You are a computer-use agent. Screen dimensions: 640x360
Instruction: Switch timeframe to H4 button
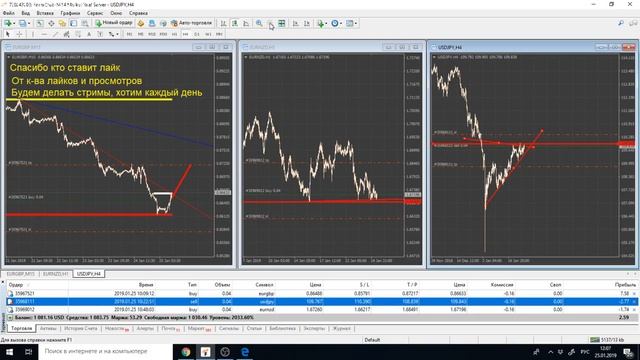pyautogui.click(x=185, y=34)
